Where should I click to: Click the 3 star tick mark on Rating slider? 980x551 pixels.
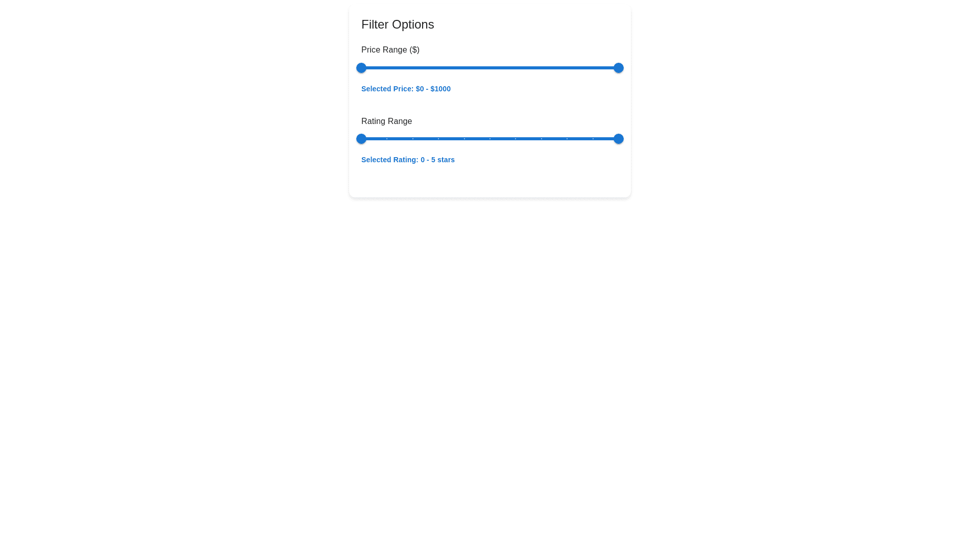[x=516, y=139]
